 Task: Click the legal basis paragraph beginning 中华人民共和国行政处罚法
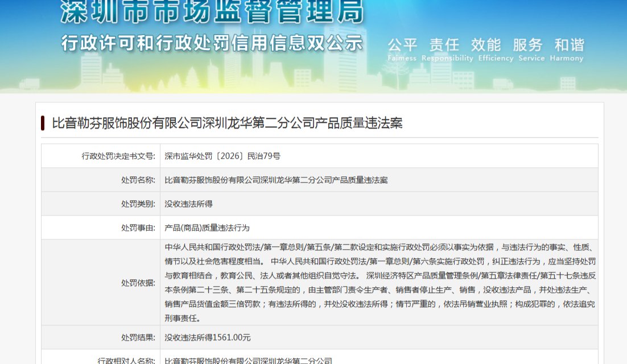coord(380,283)
